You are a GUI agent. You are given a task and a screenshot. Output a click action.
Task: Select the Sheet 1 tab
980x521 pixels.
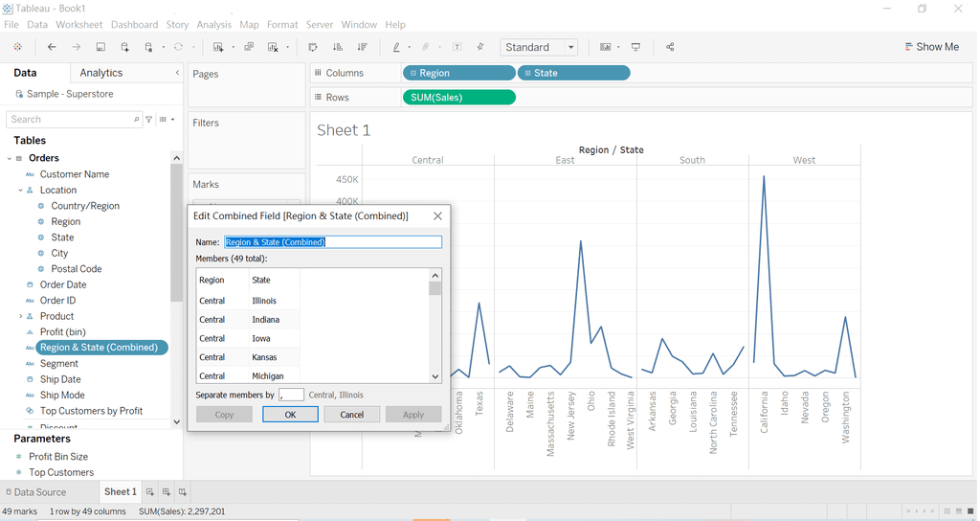pyautogui.click(x=120, y=491)
